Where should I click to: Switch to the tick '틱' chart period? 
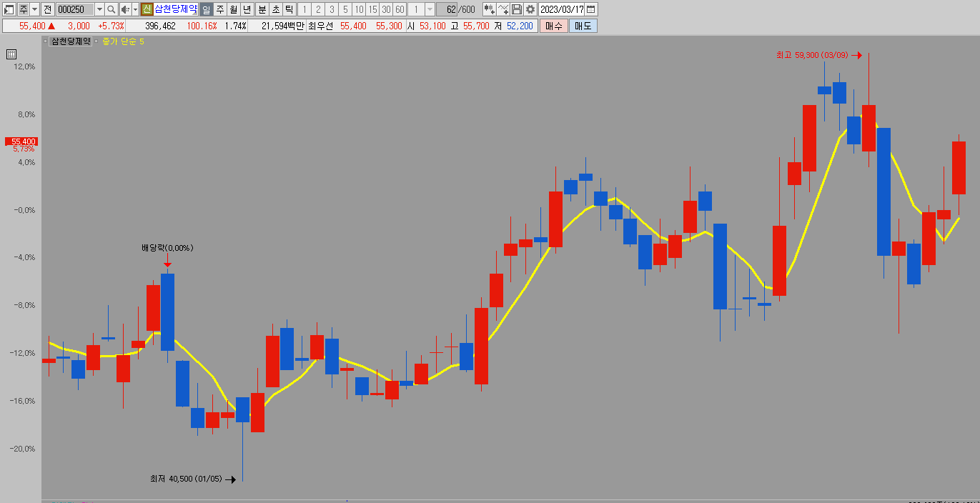click(289, 9)
